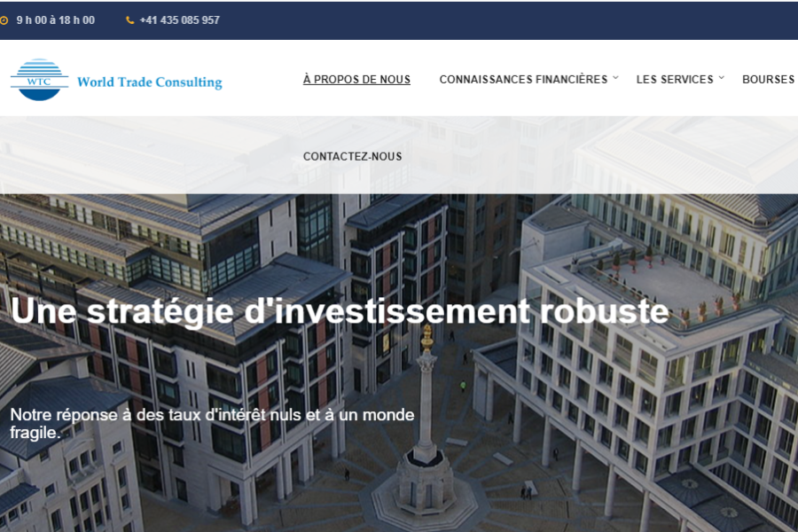
Task: Open the À PROPOS DE NOUS page
Action: 356,80
